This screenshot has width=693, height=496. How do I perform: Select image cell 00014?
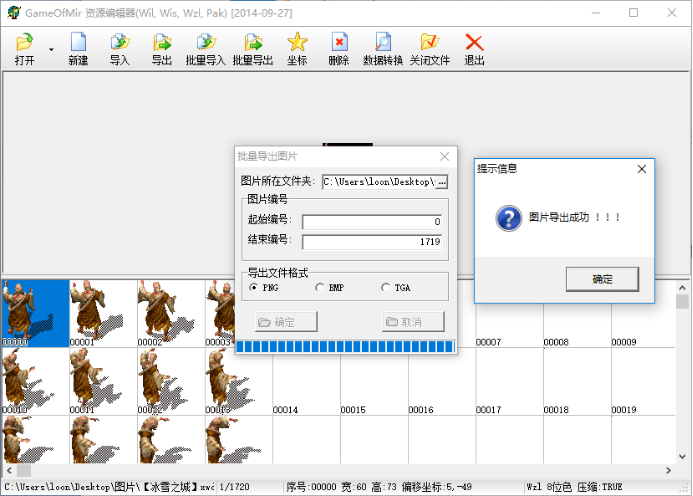306,385
